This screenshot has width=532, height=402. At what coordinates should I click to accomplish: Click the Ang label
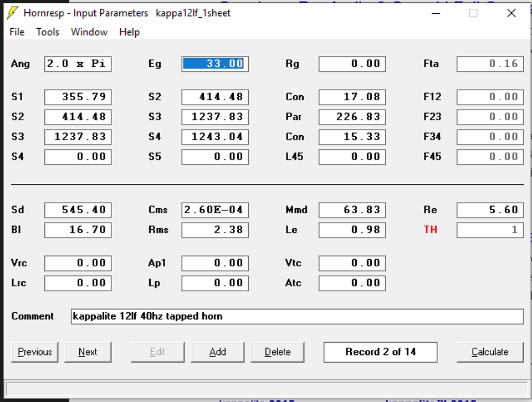coord(21,64)
